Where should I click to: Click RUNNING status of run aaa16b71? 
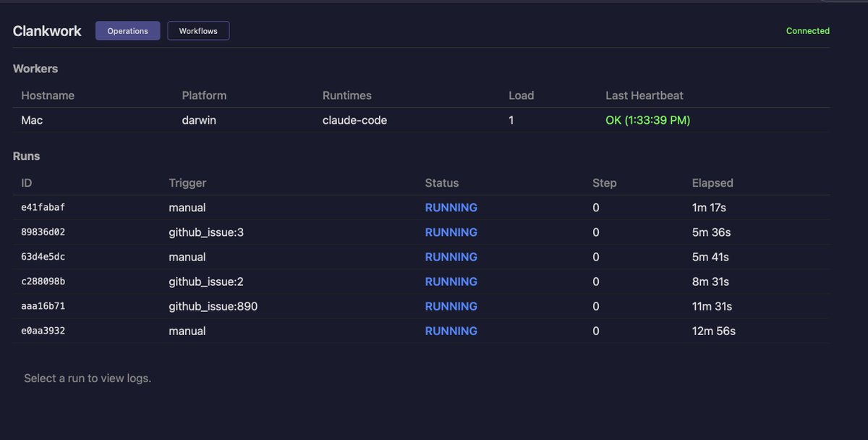(451, 306)
